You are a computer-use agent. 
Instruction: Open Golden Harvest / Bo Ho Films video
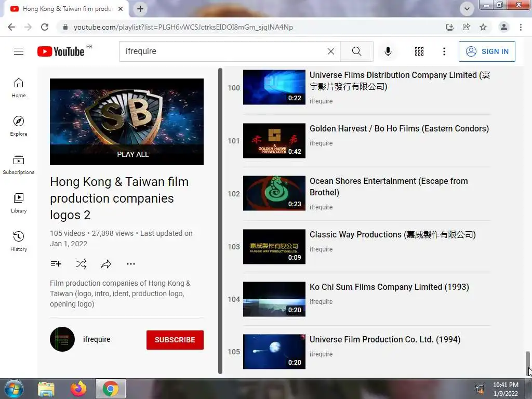[x=399, y=129]
